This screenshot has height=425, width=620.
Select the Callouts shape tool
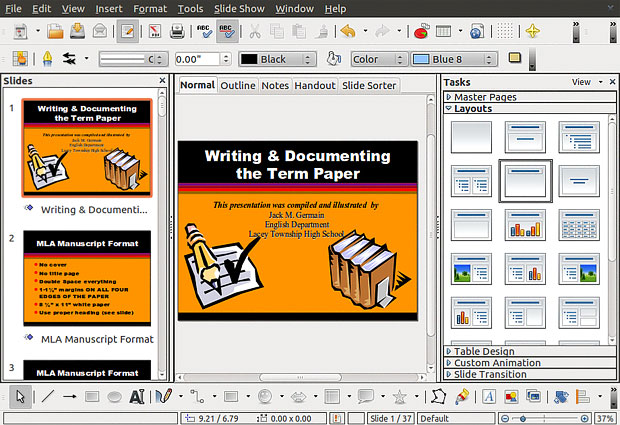pos(366,396)
